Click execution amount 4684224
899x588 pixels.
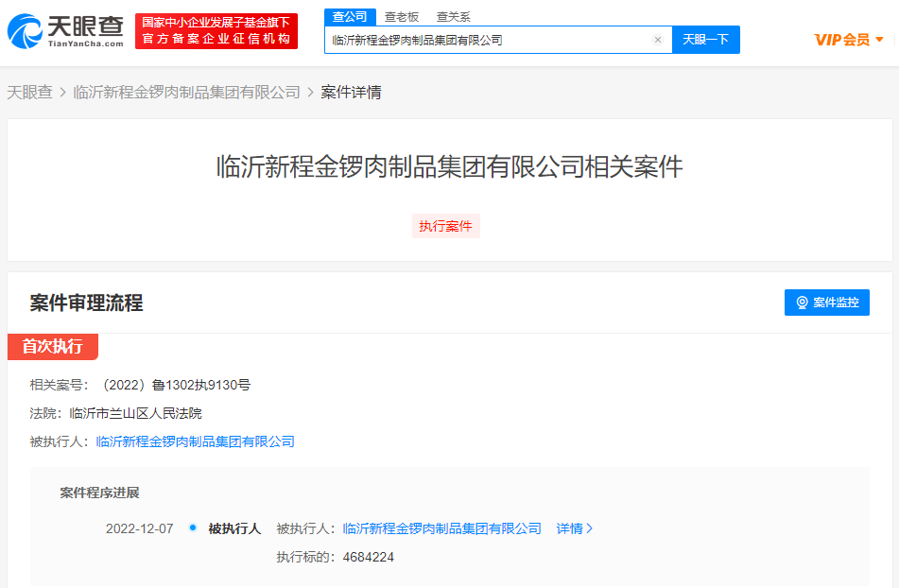(x=368, y=557)
